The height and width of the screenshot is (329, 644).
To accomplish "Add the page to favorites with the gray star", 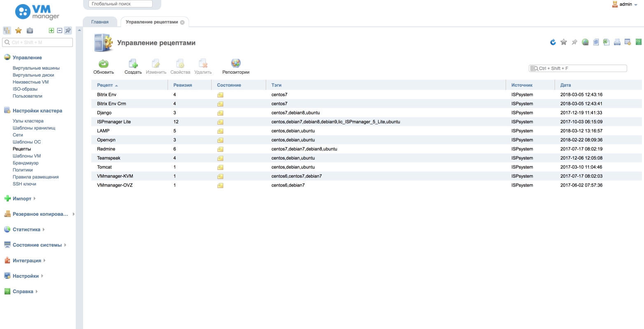I will (x=564, y=42).
